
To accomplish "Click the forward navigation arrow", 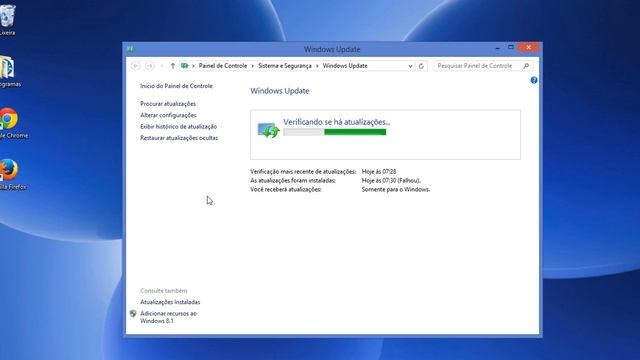I will point(150,66).
